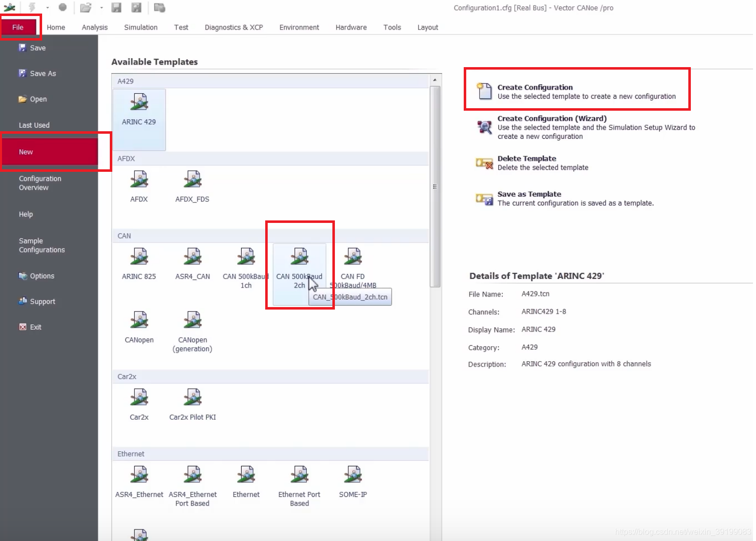Switch to the Simulation ribbon tab
This screenshot has height=541, width=756.
pos(141,28)
